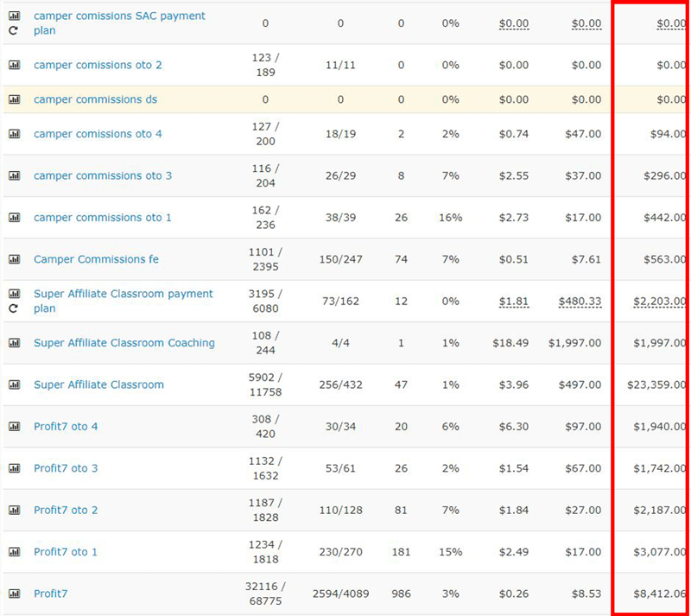Open stats chart icon for camper commissions ds
691x616 pixels.
tap(14, 99)
